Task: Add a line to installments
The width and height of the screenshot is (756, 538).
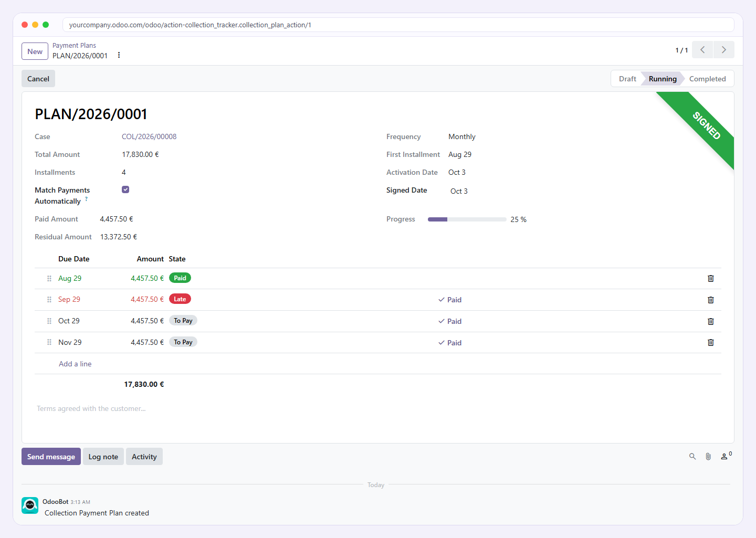Action: pyautogui.click(x=75, y=364)
